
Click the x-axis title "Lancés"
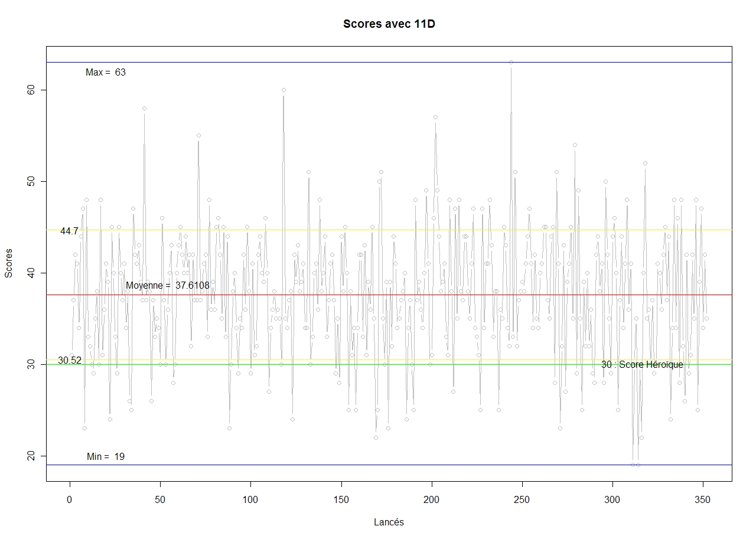coord(389,522)
